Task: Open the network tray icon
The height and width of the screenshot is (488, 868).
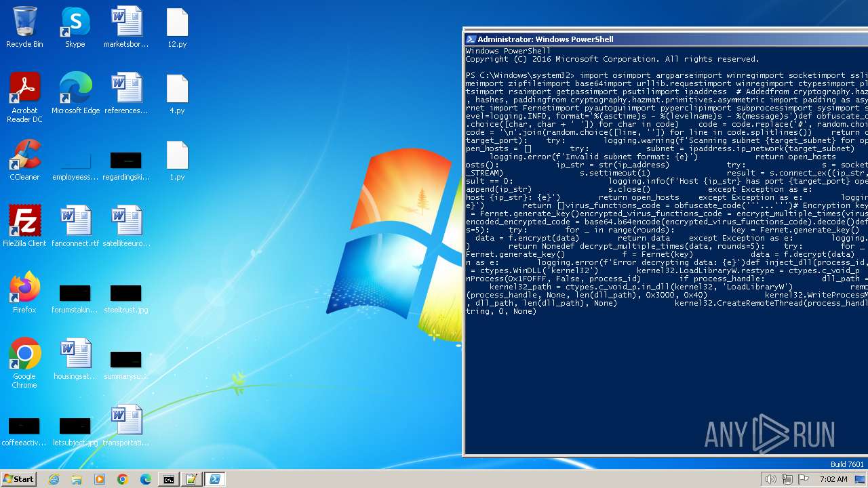Action: [787, 479]
